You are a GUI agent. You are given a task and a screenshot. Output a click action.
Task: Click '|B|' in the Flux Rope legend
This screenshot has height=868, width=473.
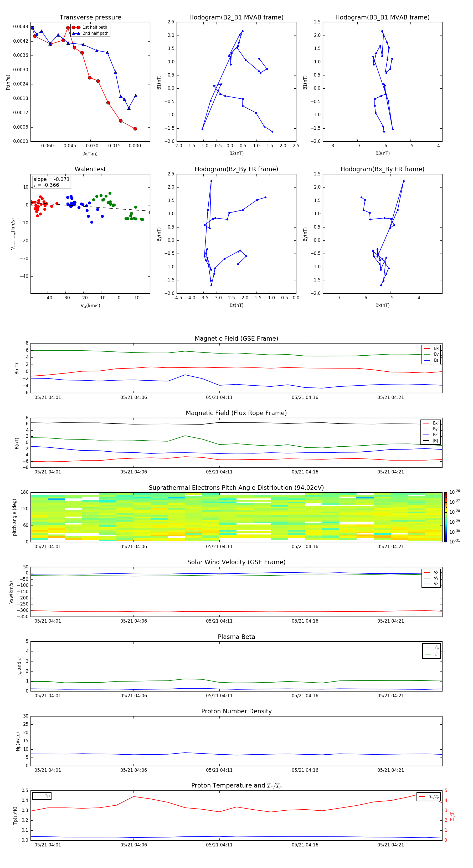431,441
